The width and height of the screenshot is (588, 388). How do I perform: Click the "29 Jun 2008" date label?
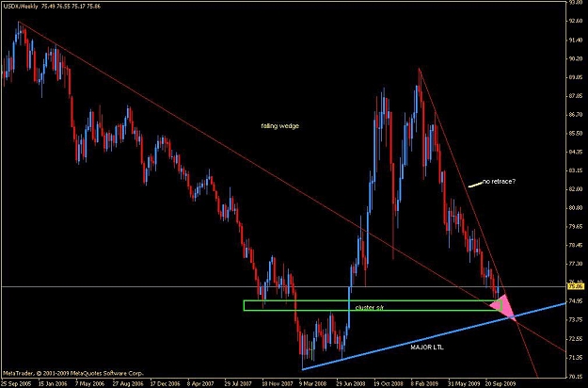coord(351,384)
